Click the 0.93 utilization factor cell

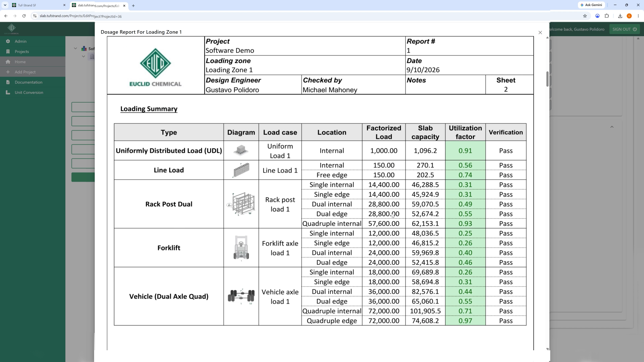point(465,224)
